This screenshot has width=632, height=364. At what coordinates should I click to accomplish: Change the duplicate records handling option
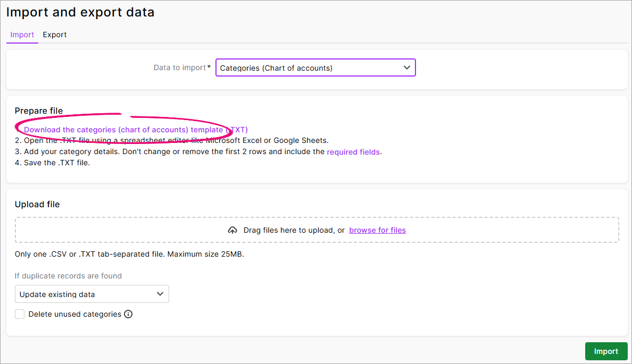click(92, 294)
